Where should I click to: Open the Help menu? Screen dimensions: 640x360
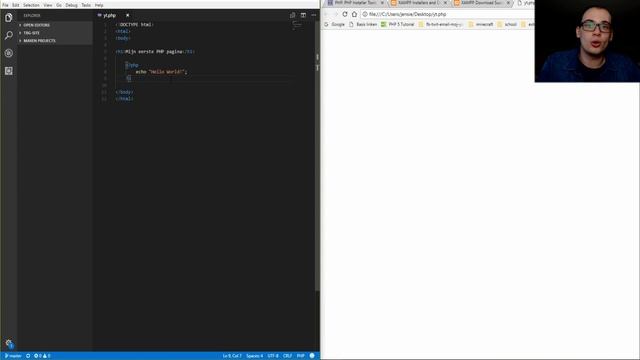tap(99, 5)
